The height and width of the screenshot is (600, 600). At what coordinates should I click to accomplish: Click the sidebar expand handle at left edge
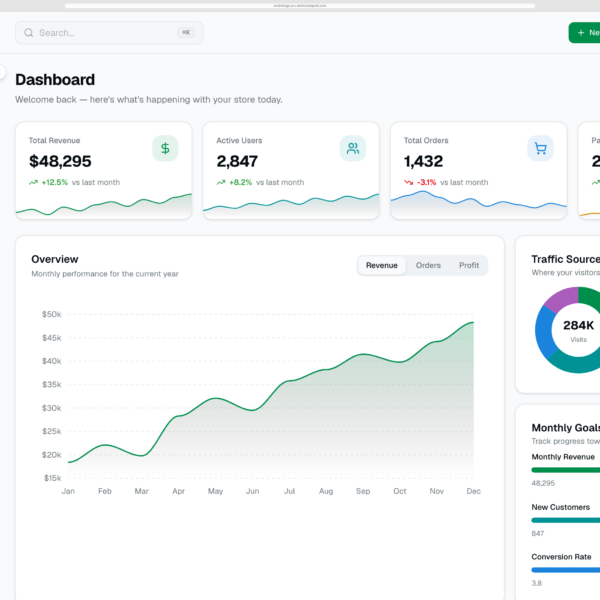pos(2,72)
